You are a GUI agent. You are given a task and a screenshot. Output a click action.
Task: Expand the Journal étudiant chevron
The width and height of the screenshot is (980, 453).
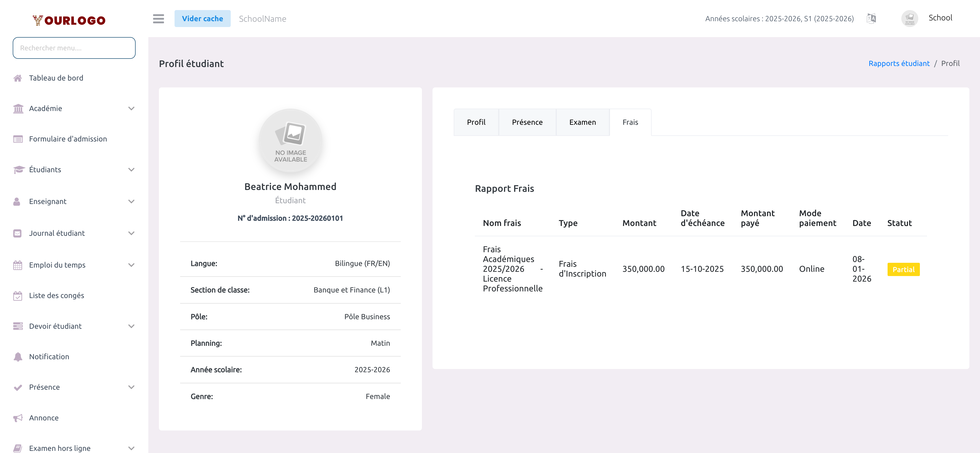(x=131, y=233)
